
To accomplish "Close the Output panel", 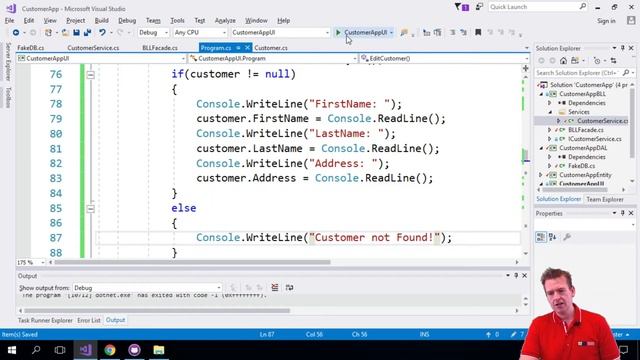I will [x=524, y=276].
